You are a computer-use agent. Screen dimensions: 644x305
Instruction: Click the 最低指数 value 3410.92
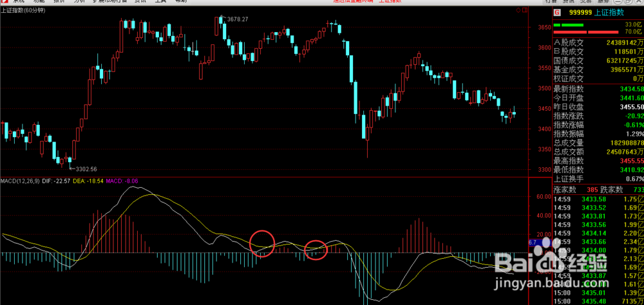633,170
